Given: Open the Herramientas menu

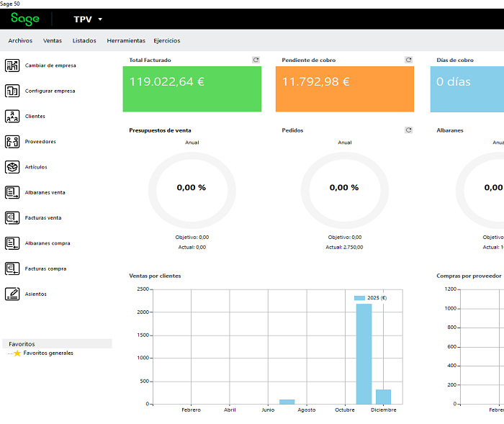Looking at the screenshot, I should pos(126,41).
